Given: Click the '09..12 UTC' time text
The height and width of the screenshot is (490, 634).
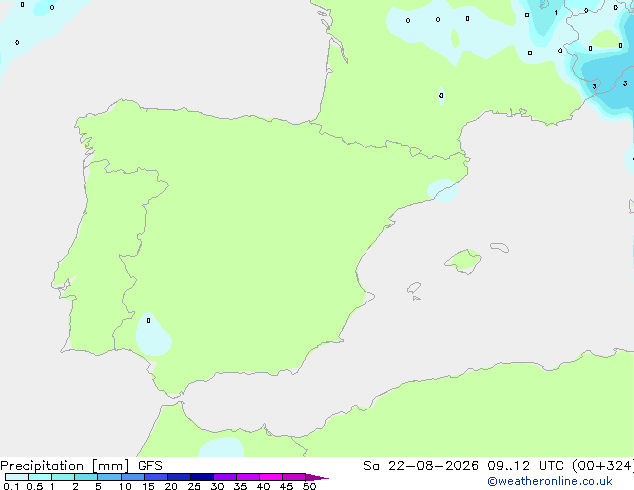Looking at the screenshot, I should pyautogui.click(x=526, y=466).
